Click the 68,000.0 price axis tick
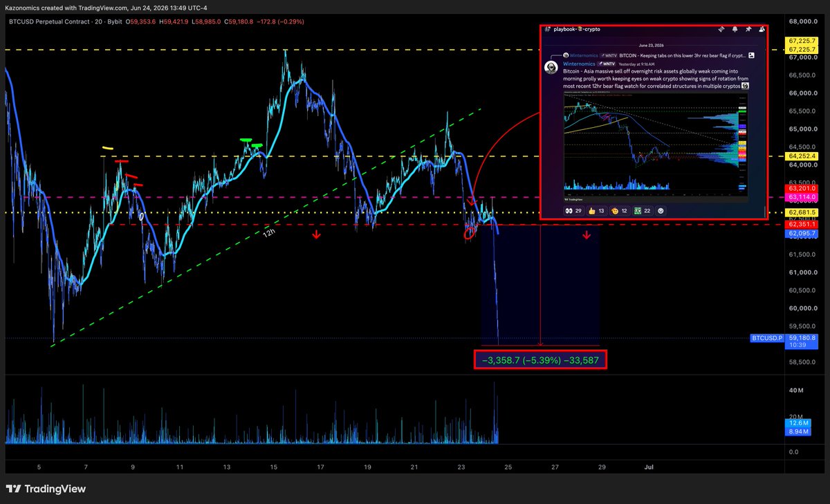 pos(803,21)
